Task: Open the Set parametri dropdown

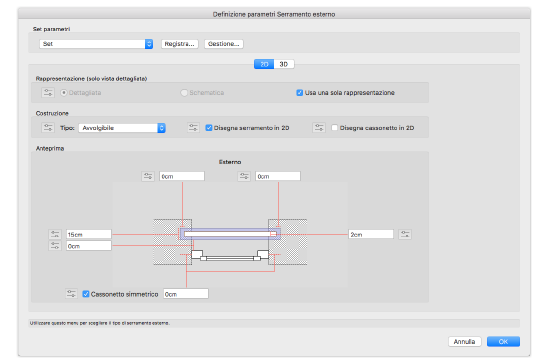Action: click(x=96, y=44)
